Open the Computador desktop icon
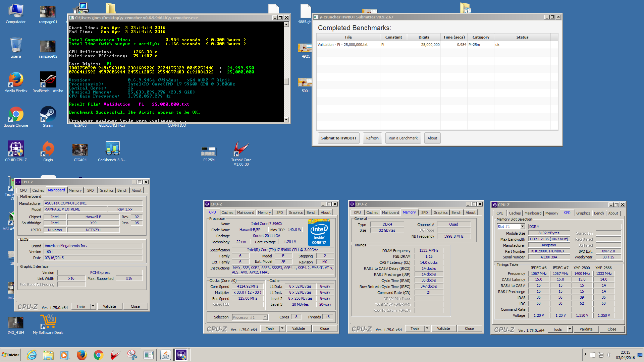 click(16, 14)
